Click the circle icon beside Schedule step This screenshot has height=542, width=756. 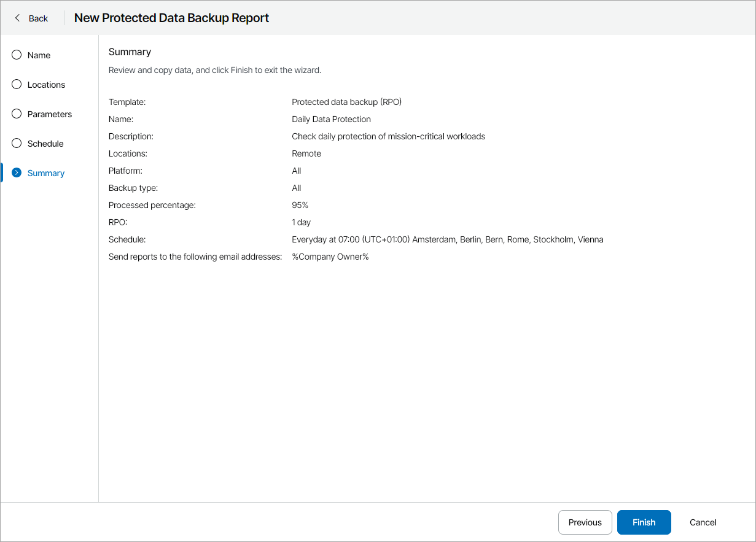16,143
